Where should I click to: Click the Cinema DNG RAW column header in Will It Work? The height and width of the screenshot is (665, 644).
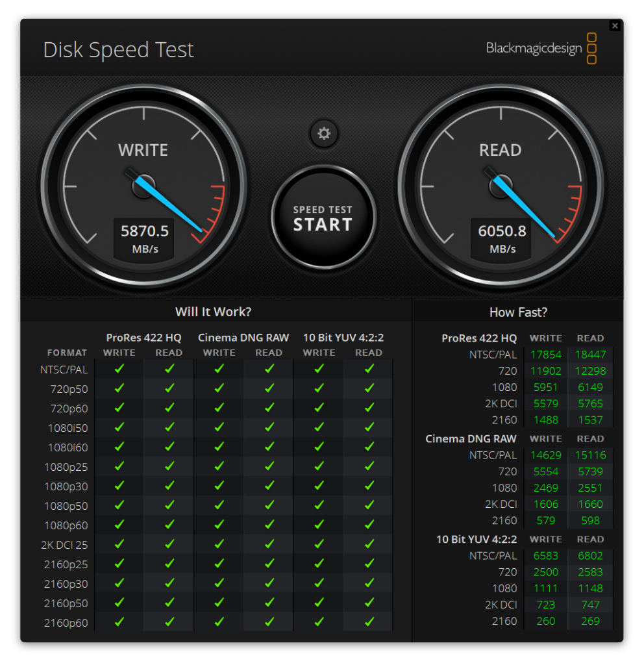point(243,338)
